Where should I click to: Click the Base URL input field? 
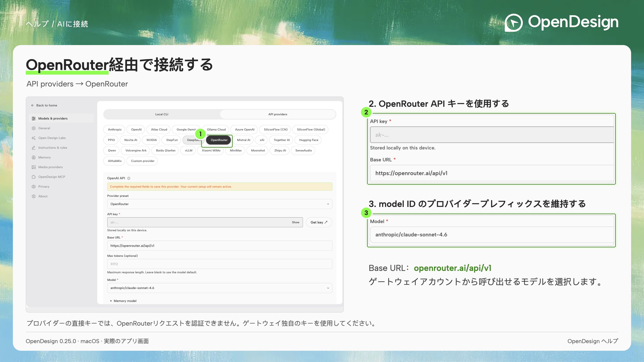tap(220, 246)
